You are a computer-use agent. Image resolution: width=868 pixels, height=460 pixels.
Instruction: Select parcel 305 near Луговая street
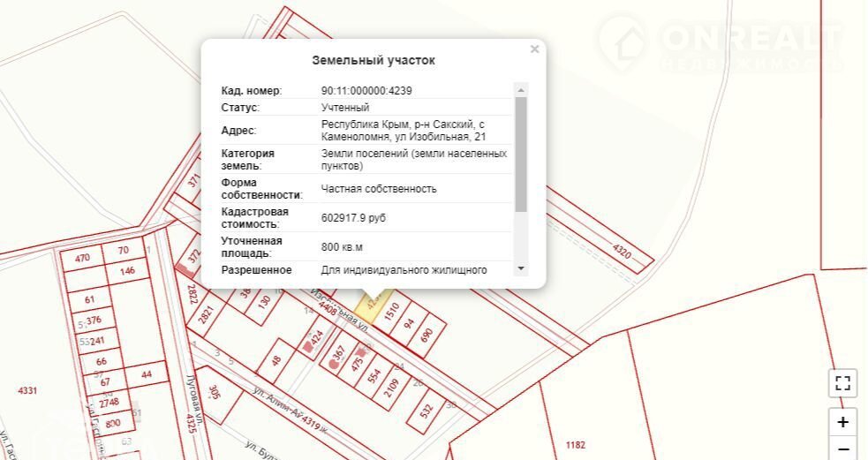coord(215,392)
